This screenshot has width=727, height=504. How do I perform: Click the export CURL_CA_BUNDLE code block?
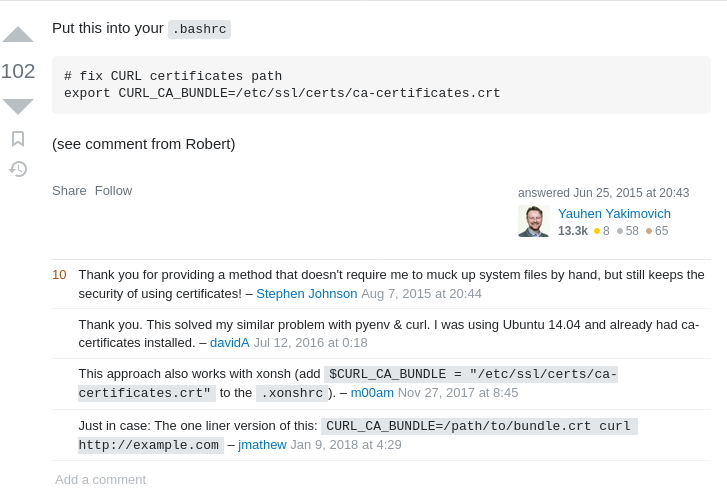tap(381, 85)
